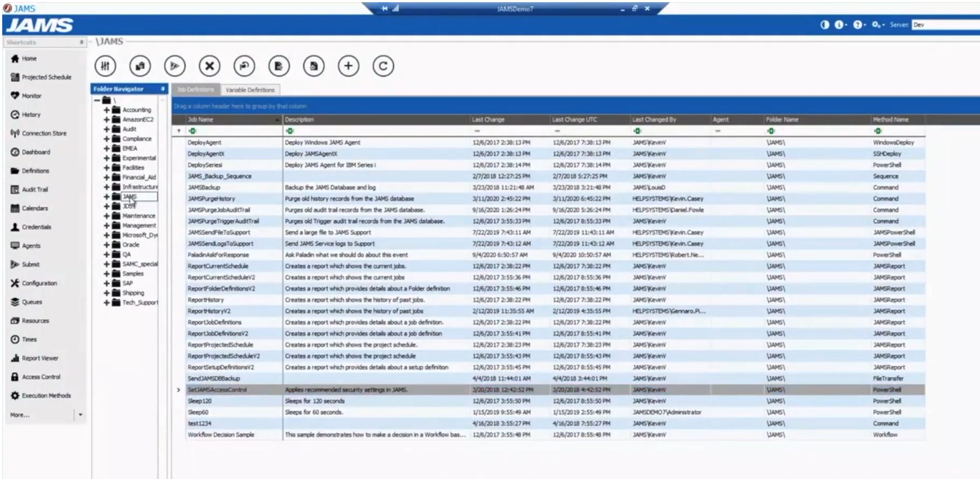Sort by the Method Name column header
This screenshot has width=980, height=479.
click(x=898, y=120)
